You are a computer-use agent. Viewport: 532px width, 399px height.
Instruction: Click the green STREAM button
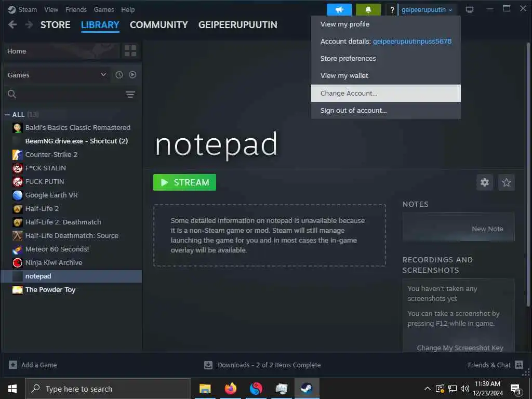pos(184,182)
